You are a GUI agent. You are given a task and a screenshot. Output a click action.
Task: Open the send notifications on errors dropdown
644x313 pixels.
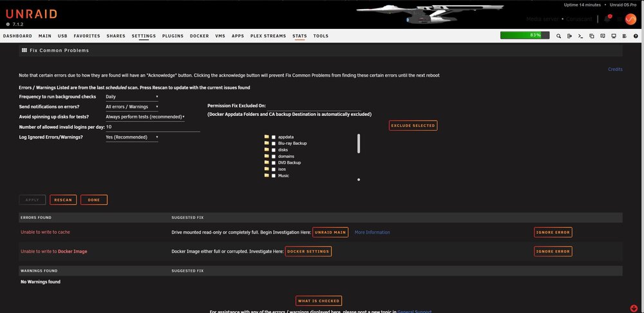tap(132, 107)
